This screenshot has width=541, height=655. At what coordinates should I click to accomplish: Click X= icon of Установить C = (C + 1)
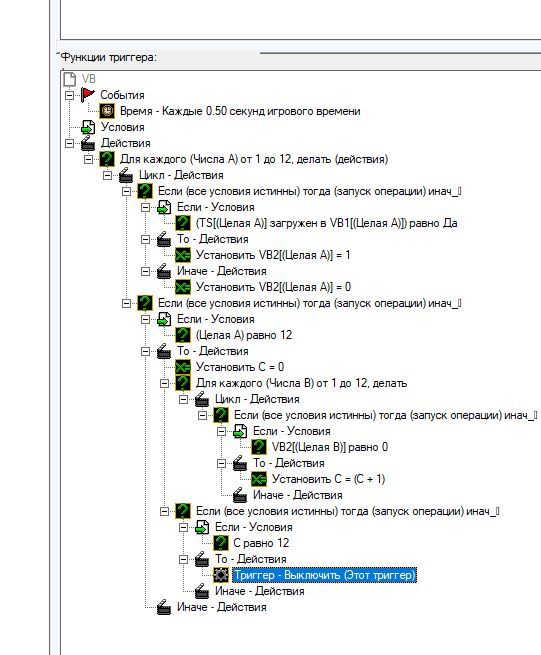[259, 479]
